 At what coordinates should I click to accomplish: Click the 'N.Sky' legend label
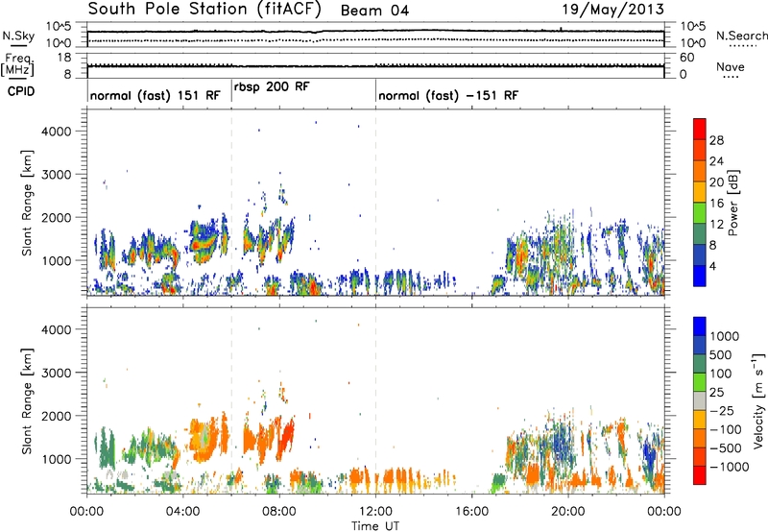point(18,36)
